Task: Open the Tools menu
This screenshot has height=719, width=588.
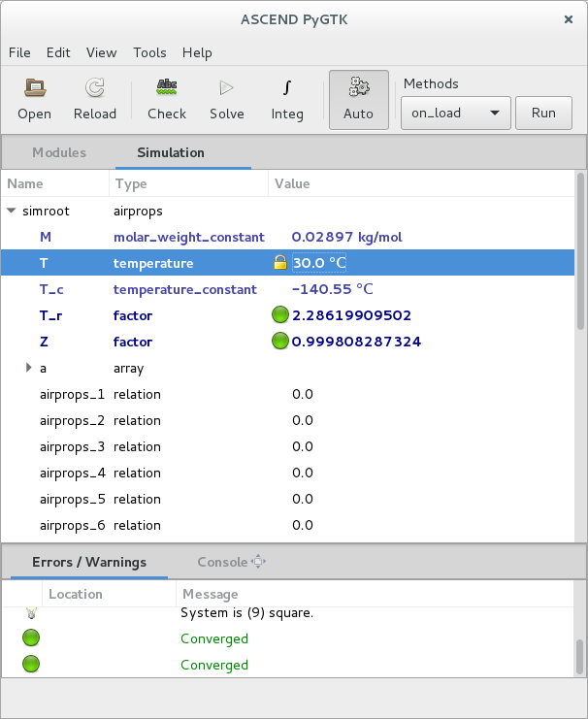Action: (149, 52)
